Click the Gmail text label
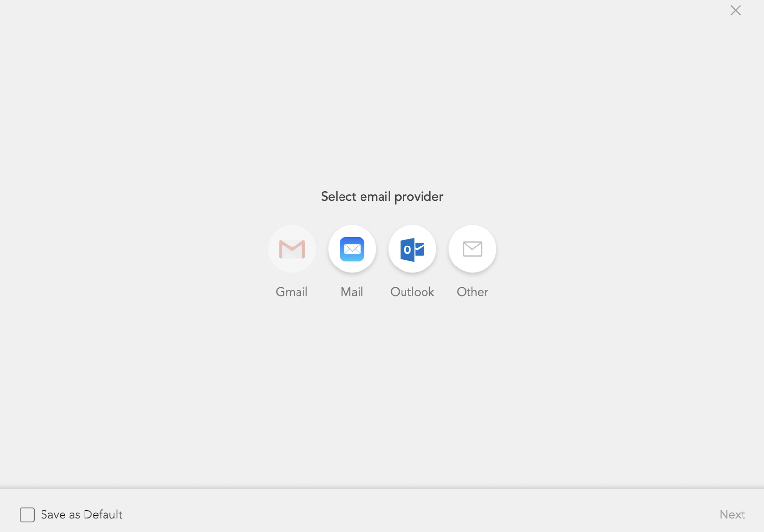Viewport: 764px width, 532px height. 292,292
